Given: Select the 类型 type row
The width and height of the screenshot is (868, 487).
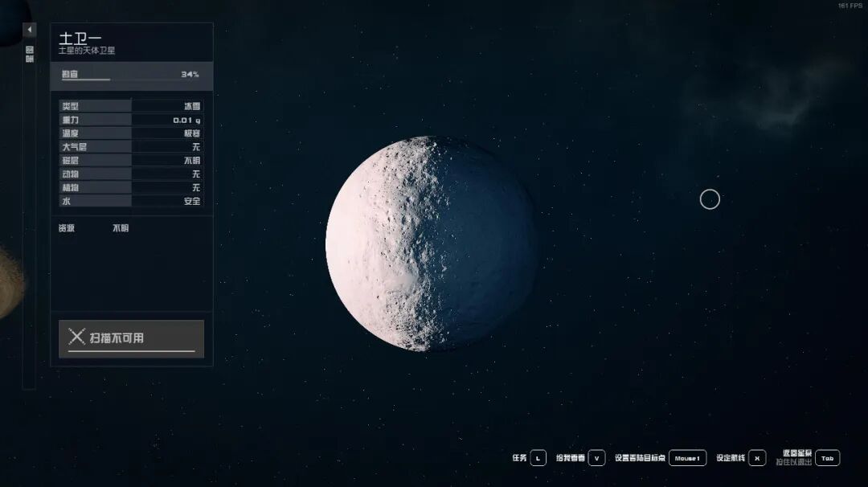Looking at the screenshot, I should pos(131,106).
